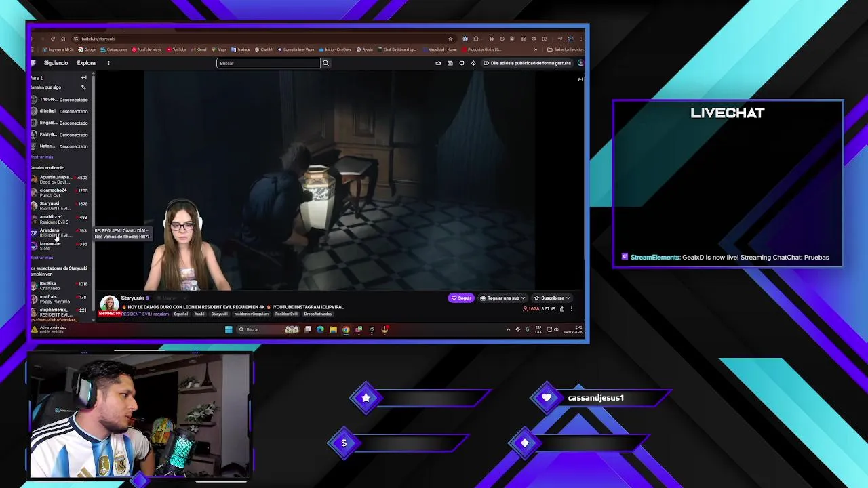Click the browser home icon
868x488 pixels.
coord(63,39)
